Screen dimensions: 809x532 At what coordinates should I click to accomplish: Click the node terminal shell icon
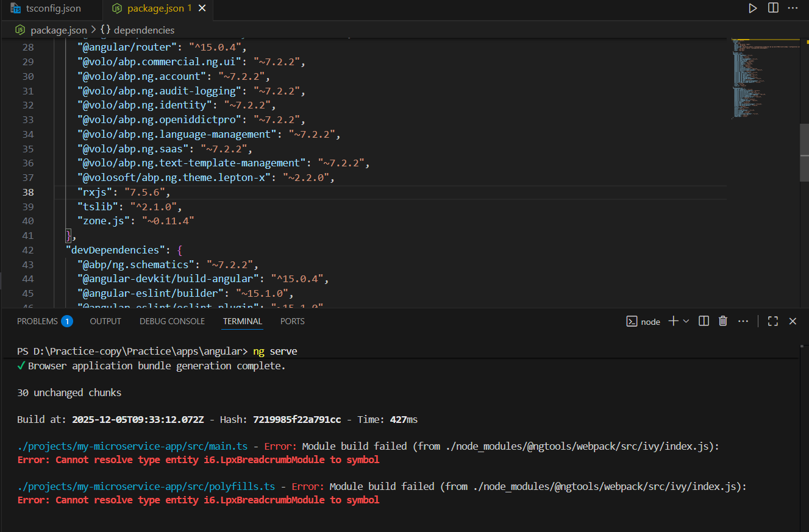pos(632,321)
